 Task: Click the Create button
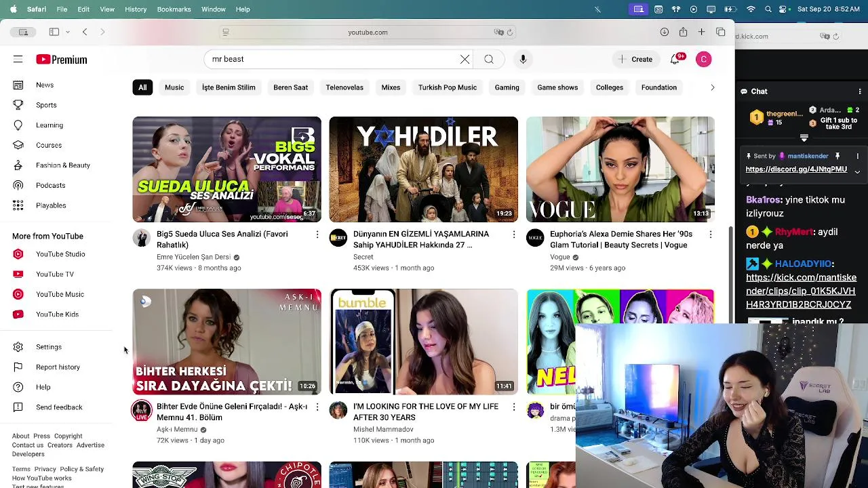pos(635,60)
